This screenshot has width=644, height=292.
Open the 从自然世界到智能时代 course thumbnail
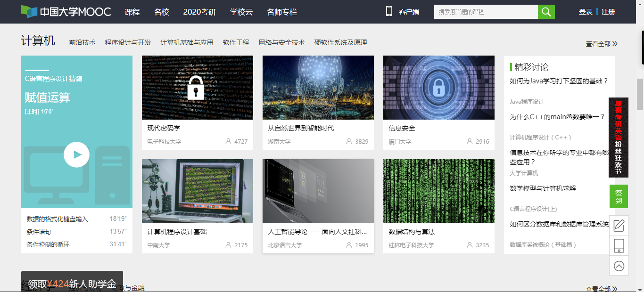coord(318,88)
